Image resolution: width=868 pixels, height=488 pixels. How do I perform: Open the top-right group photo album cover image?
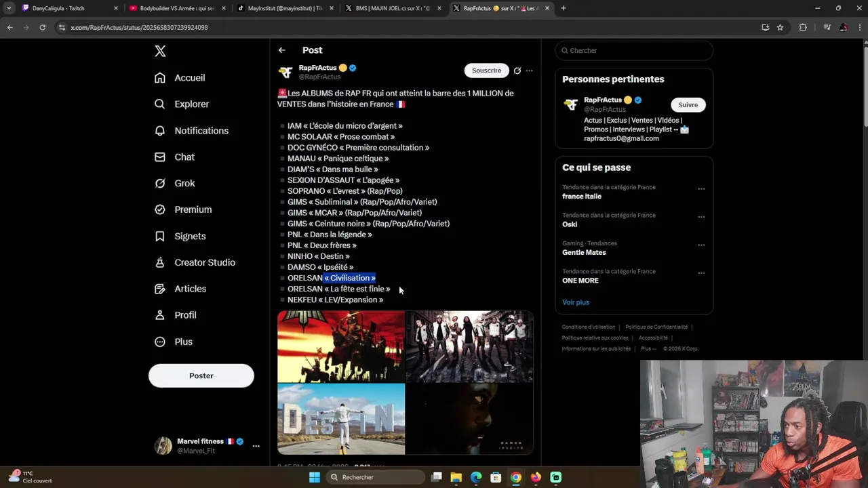coord(470,346)
